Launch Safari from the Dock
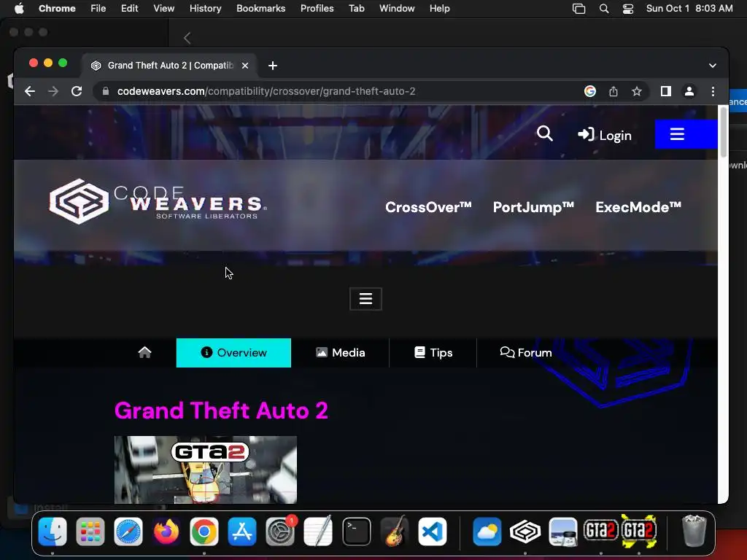This screenshot has width=747, height=560. pos(128,532)
